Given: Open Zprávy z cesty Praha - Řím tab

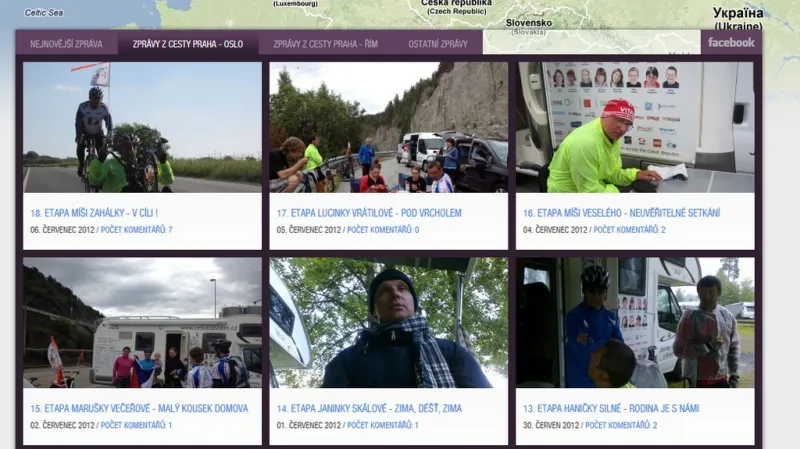Looking at the screenshot, I should click(327, 44).
